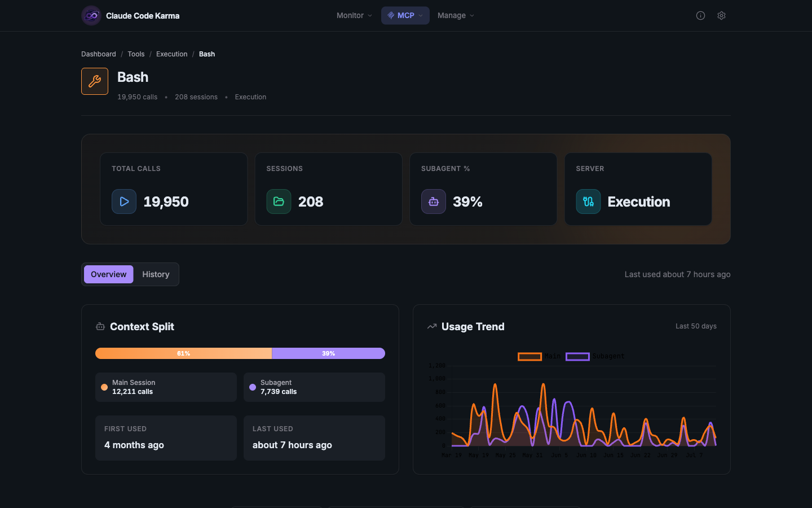812x508 pixels.
Task: Go to Dashboard breadcrumb link
Action: (99, 54)
